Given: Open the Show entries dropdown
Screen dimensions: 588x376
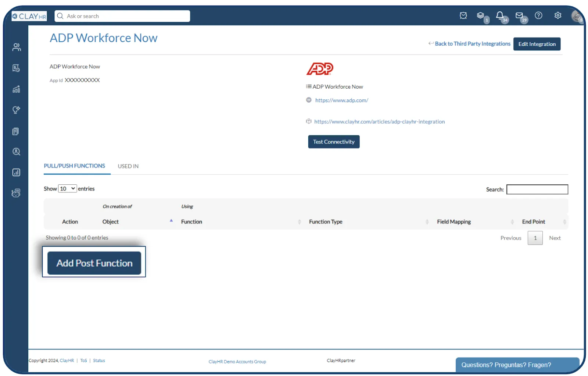Looking at the screenshot, I should tap(68, 189).
